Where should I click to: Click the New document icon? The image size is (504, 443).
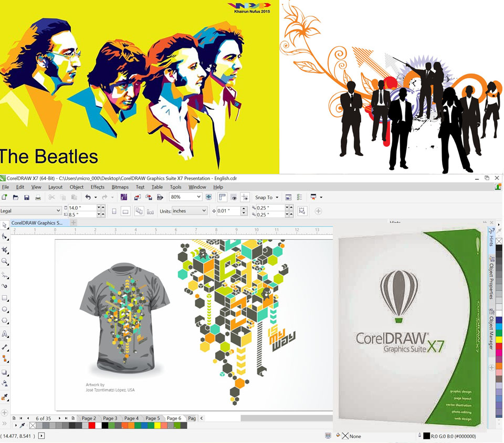(4, 197)
